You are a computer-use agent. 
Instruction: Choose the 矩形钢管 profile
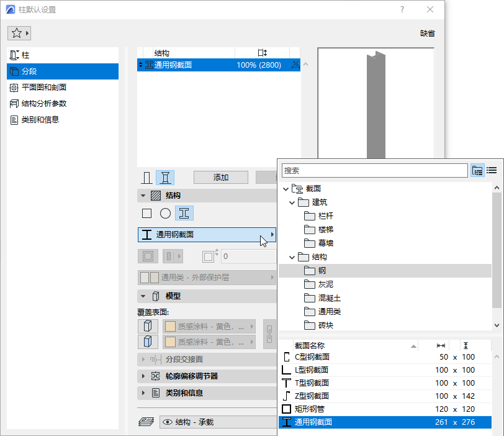pos(385,409)
